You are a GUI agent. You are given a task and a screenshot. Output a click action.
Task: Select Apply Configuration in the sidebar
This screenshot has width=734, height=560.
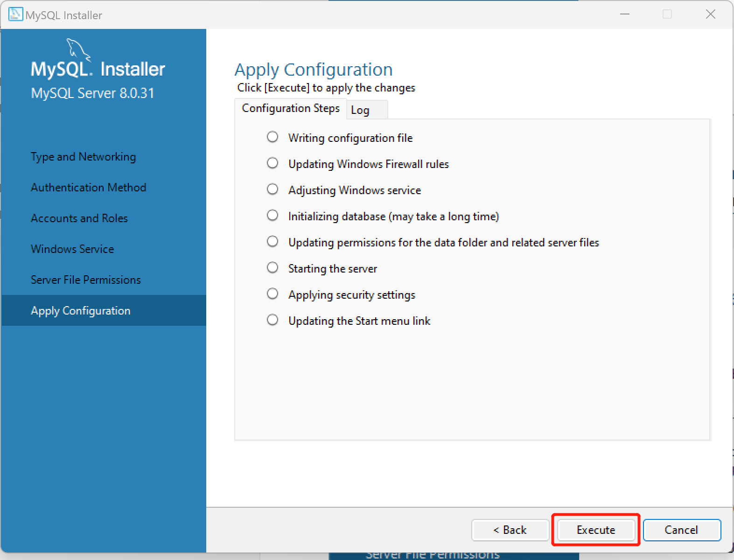(x=104, y=310)
